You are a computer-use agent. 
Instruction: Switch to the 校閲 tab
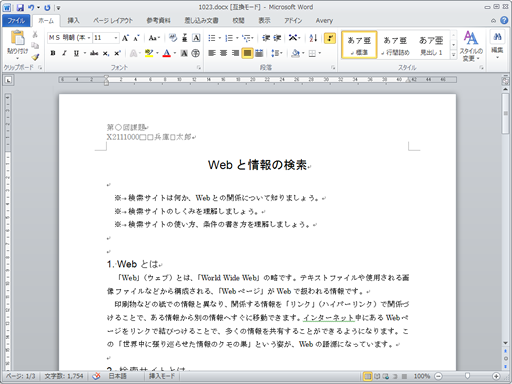238,21
